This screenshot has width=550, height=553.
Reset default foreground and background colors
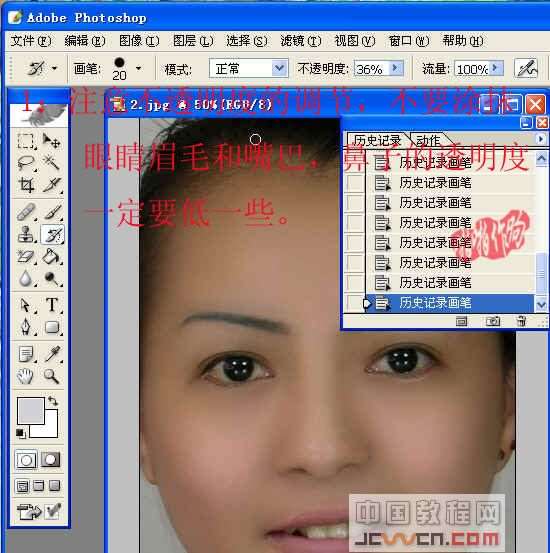[x=20, y=433]
